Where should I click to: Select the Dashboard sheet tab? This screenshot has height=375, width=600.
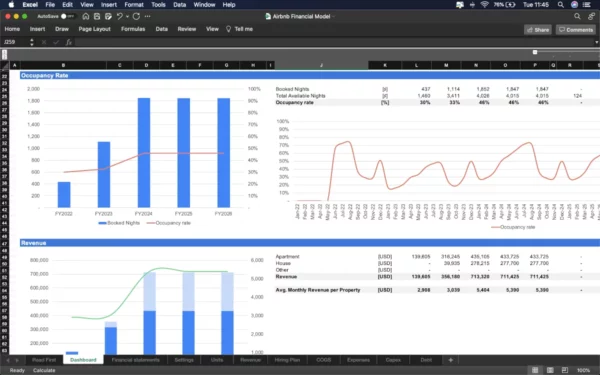pyautogui.click(x=83, y=360)
